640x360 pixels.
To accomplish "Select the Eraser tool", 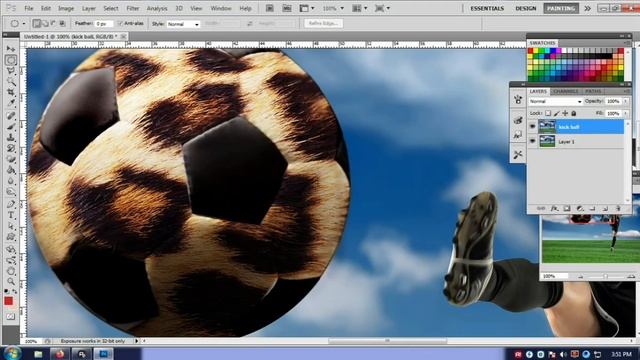I will pos(11,159).
